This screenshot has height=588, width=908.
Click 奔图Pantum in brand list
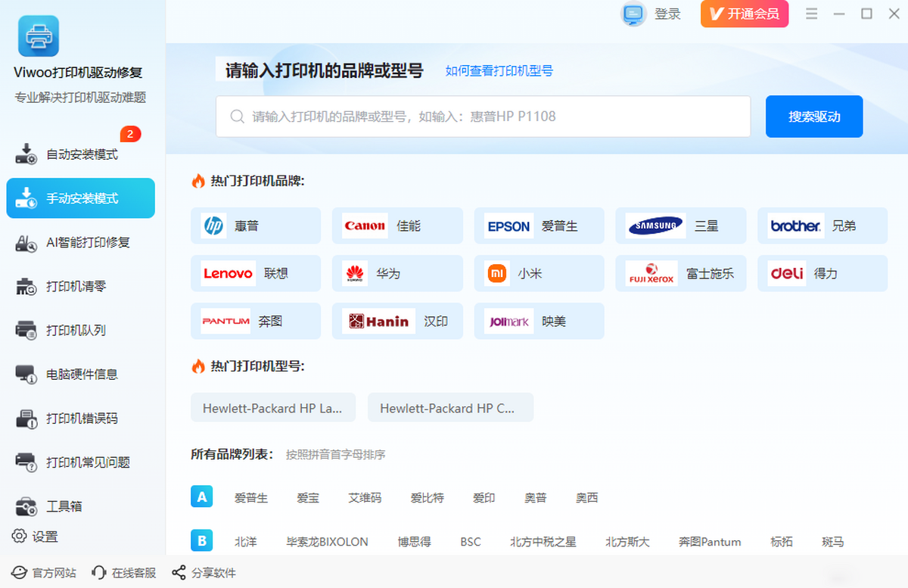(x=710, y=542)
